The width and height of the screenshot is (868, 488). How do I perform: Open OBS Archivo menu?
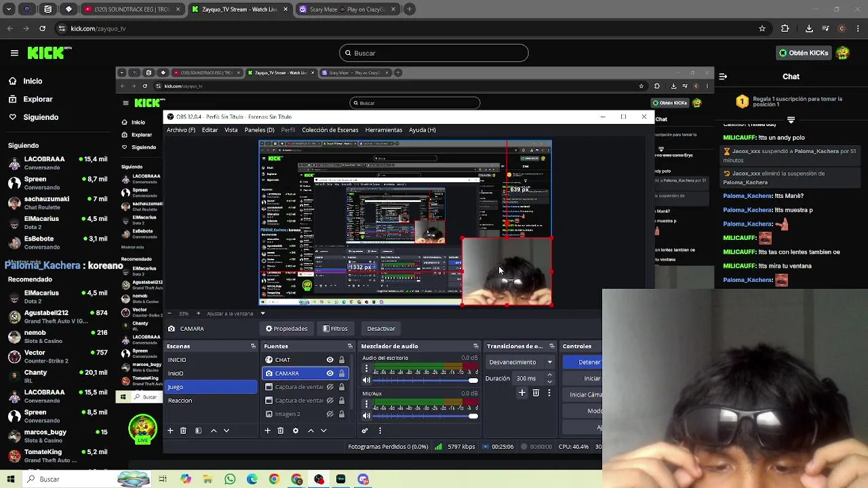(x=181, y=130)
